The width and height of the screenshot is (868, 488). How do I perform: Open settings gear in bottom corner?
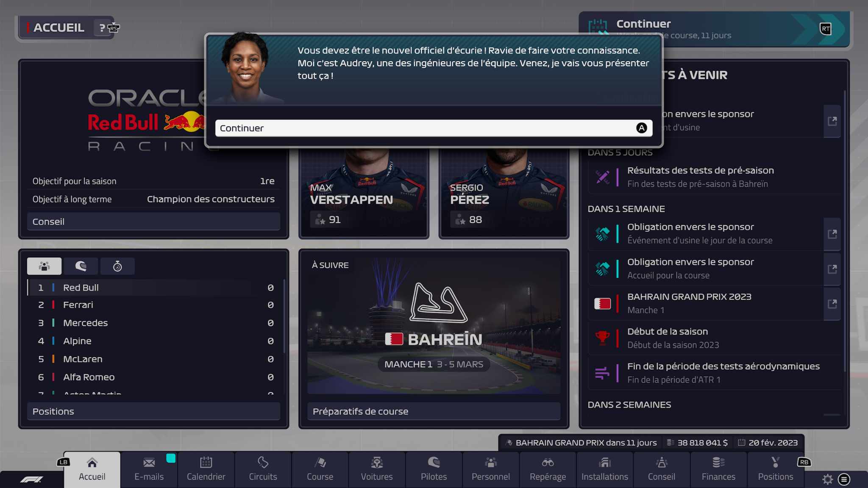tap(827, 479)
